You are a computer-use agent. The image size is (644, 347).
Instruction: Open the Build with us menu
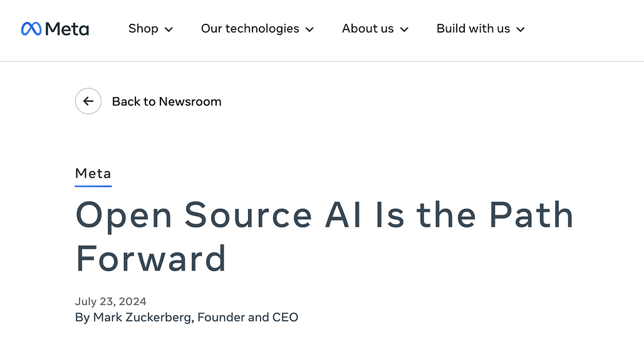coord(473,29)
